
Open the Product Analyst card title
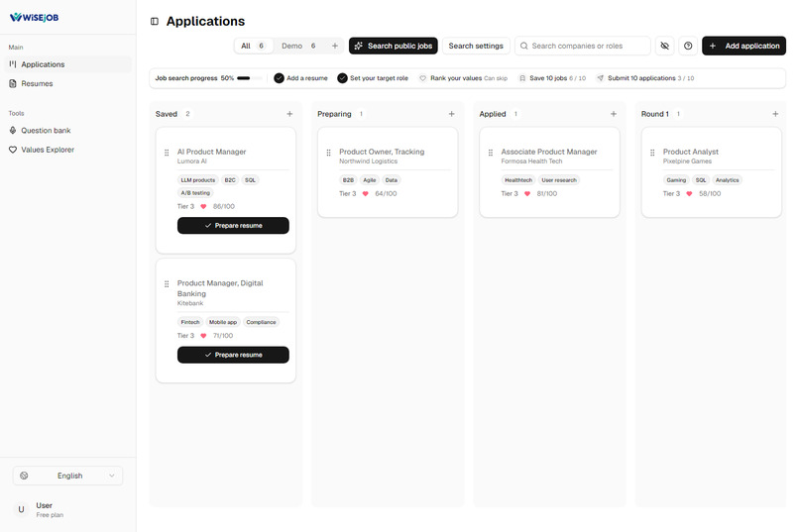(x=691, y=152)
